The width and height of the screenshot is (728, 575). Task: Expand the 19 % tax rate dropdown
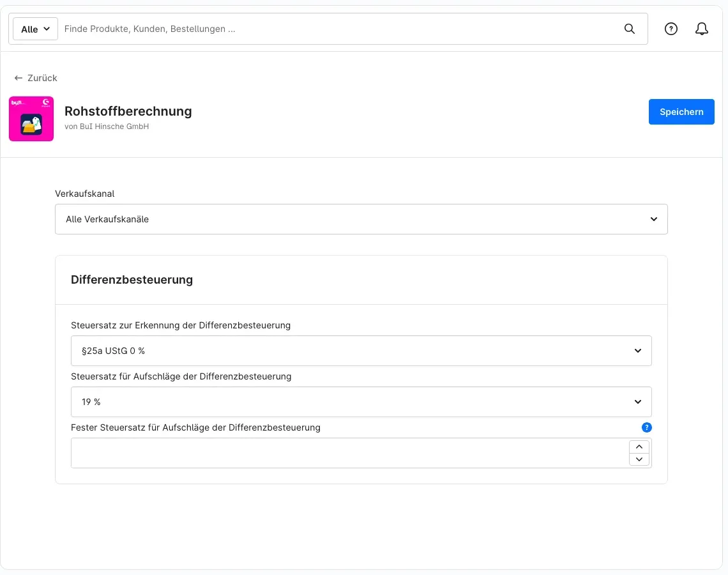pos(361,402)
